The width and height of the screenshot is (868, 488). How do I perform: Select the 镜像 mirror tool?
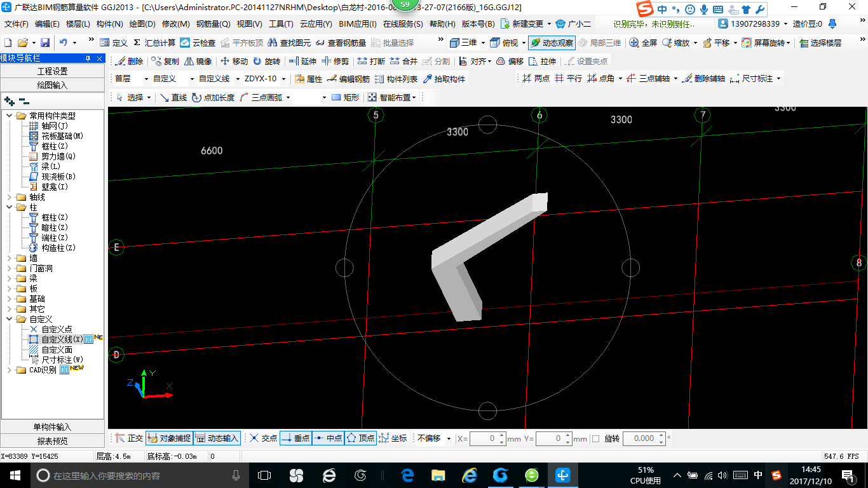point(198,62)
